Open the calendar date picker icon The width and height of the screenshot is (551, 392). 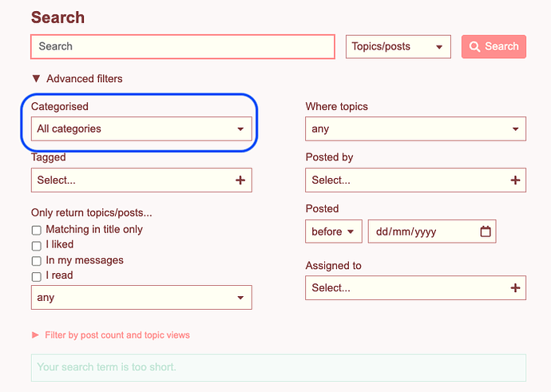(x=486, y=232)
